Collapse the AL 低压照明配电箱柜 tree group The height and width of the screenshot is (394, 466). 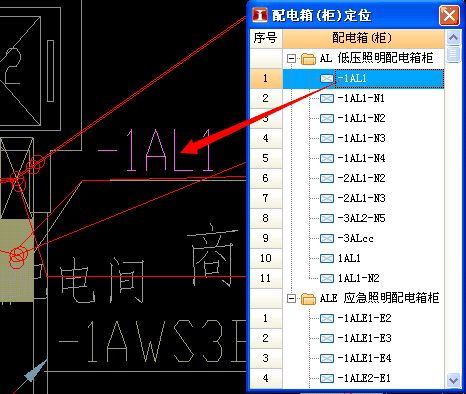(x=291, y=59)
